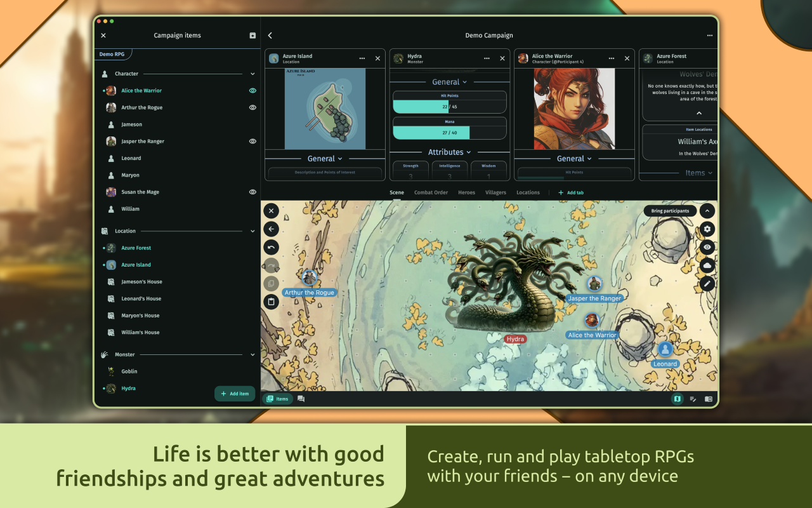Open the chat bubble icon in bottom bar
812x508 pixels.
[x=301, y=399]
